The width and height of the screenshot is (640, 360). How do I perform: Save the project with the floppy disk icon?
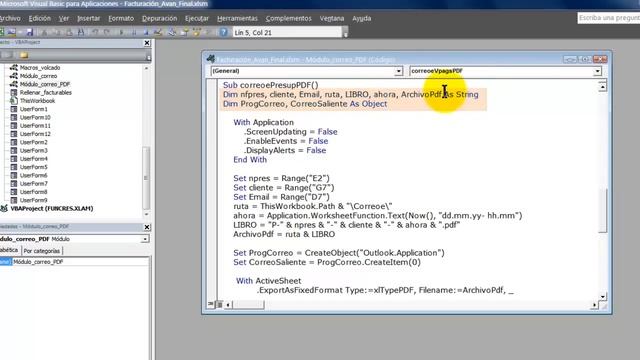click(x=29, y=32)
